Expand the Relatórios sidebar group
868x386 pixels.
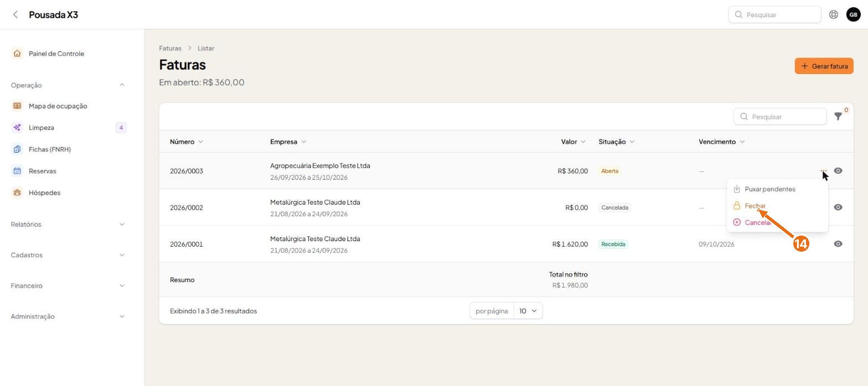click(x=68, y=224)
